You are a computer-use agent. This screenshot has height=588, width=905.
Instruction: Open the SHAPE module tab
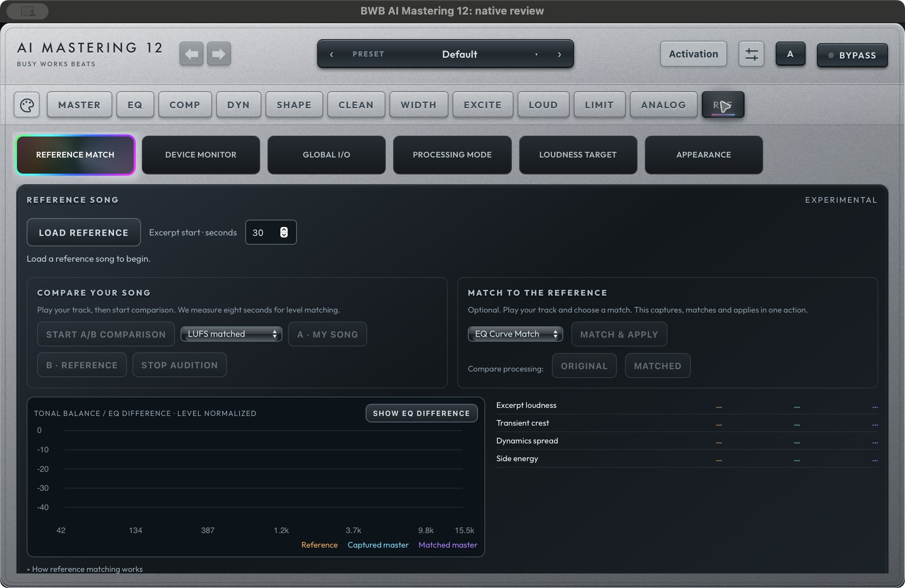294,105
